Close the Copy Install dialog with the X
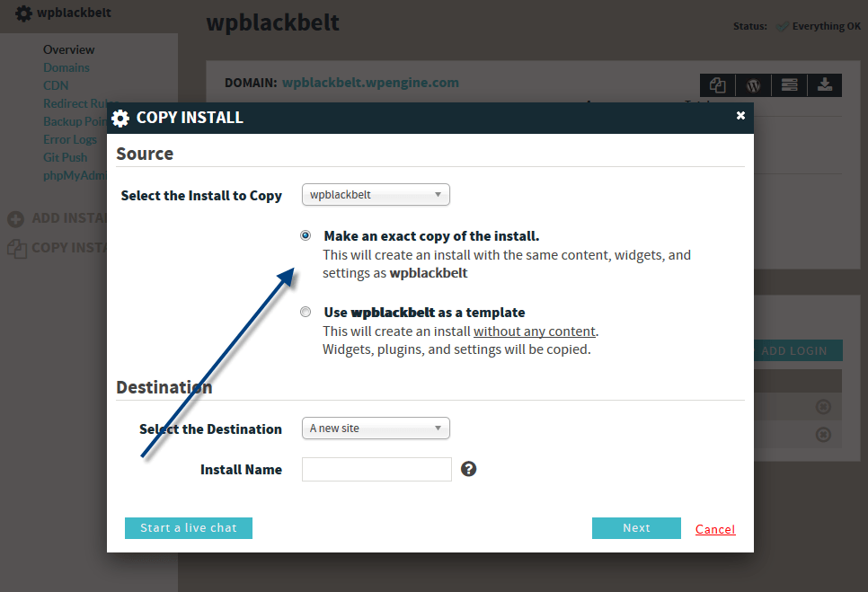868x592 pixels. tap(740, 115)
